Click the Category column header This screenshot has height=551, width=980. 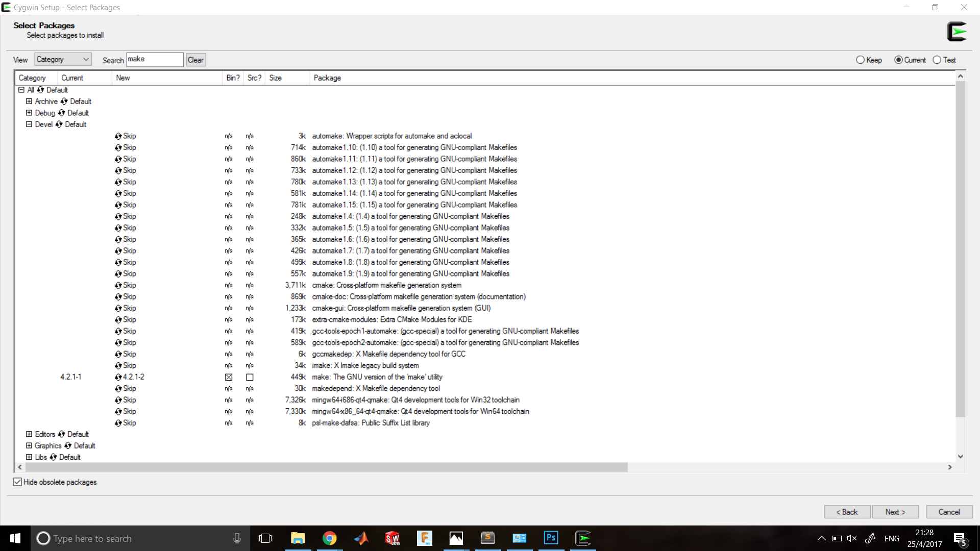pos(36,78)
